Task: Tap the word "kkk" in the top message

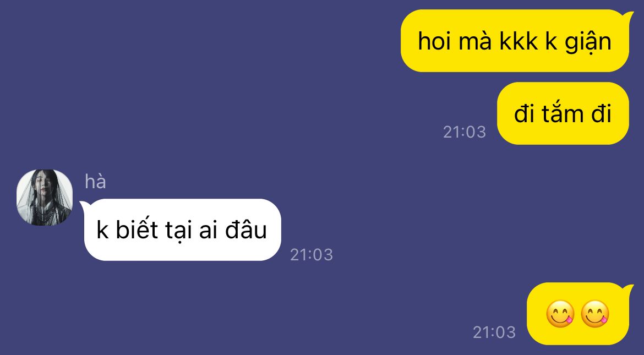Action: tap(518, 41)
